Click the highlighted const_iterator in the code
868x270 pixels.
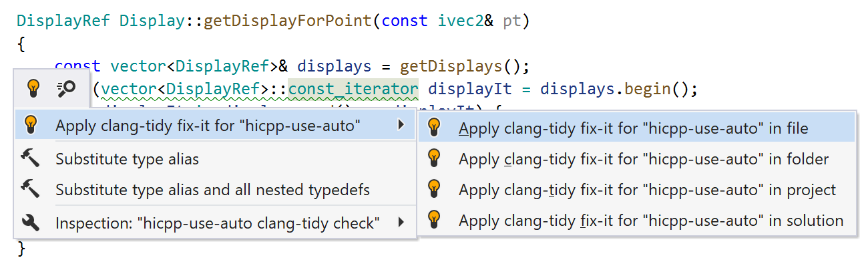pyautogui.click(x=353, y=88)
